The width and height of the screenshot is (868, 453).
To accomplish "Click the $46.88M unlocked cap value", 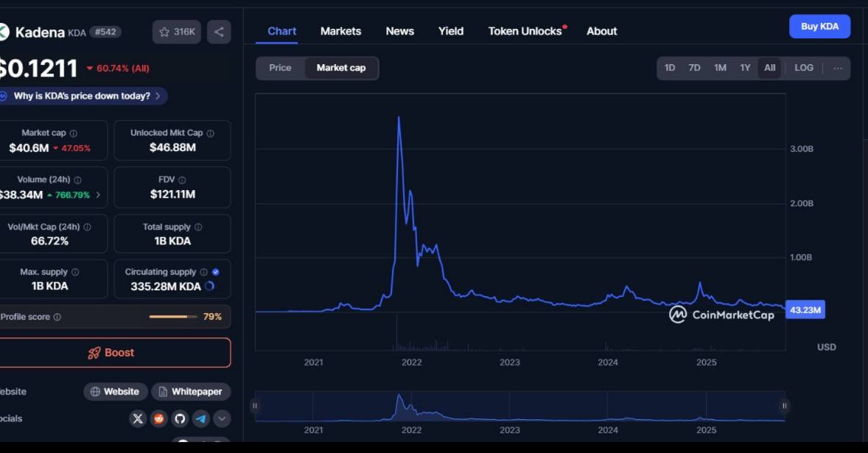I will click(172, 147).
